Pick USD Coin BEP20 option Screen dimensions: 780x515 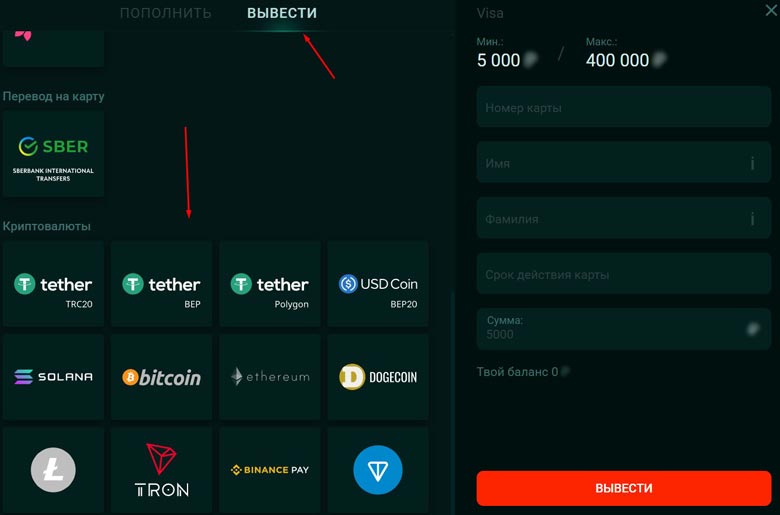(x=378, y=284)
